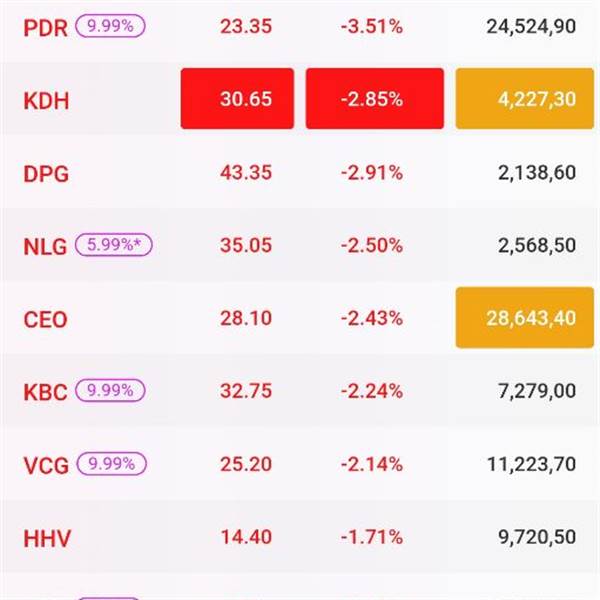Open the PDR stock ticker
The image size is (600, 600).
coord(45,28)
